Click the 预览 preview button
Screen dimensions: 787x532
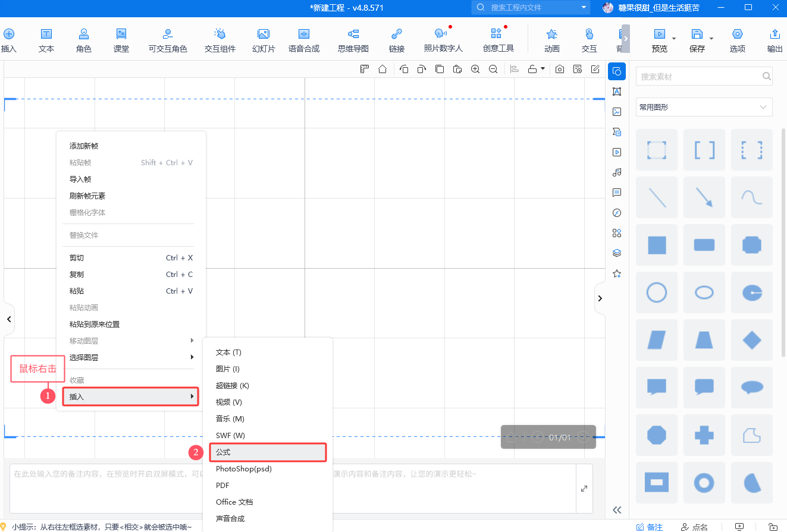(x=659, y=40)
